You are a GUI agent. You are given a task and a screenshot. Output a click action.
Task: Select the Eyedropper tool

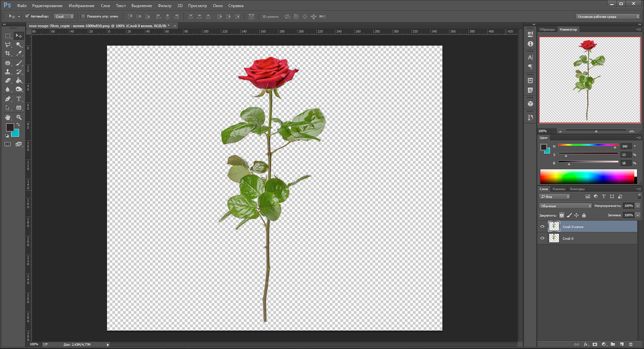click(19, 54)
